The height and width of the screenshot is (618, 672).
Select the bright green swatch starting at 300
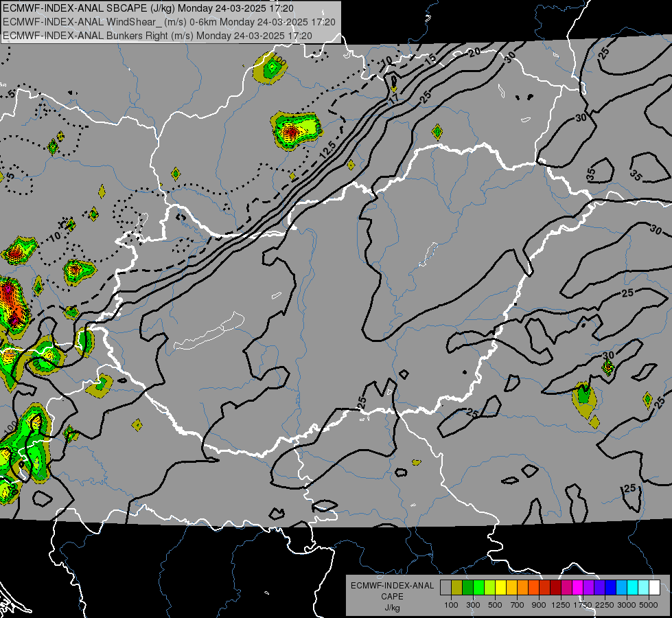[478, 588]
